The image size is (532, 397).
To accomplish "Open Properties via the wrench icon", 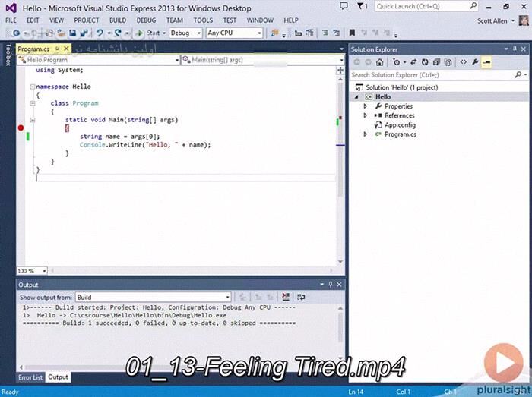I will tap(475, 62).
